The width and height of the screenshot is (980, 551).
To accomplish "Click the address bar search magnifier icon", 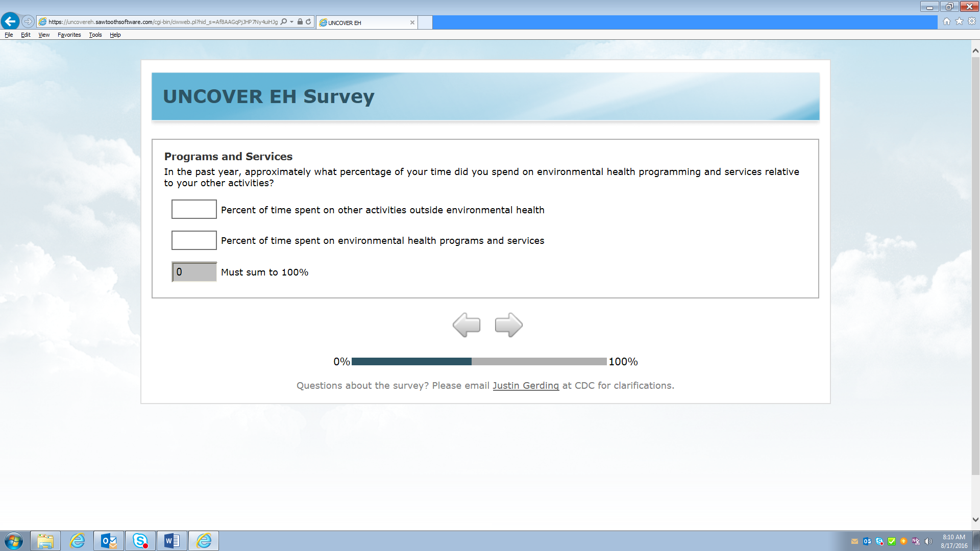I will 284,22.
